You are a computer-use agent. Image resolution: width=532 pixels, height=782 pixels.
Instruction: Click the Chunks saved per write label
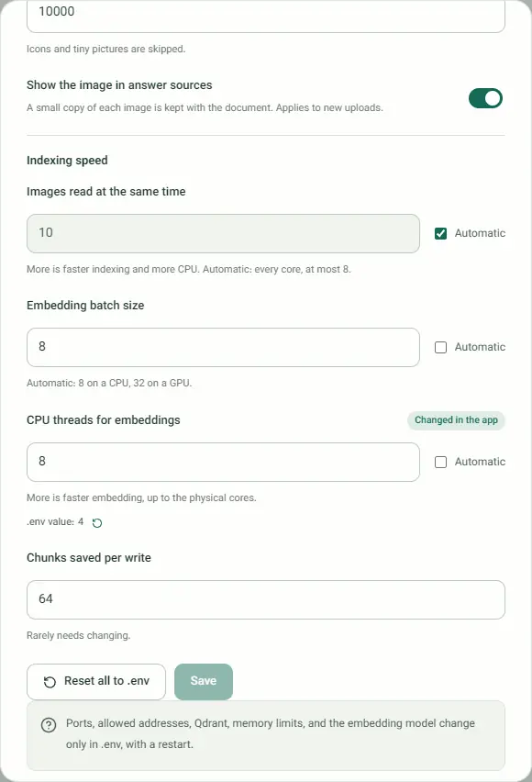click(x=89, y=557)
